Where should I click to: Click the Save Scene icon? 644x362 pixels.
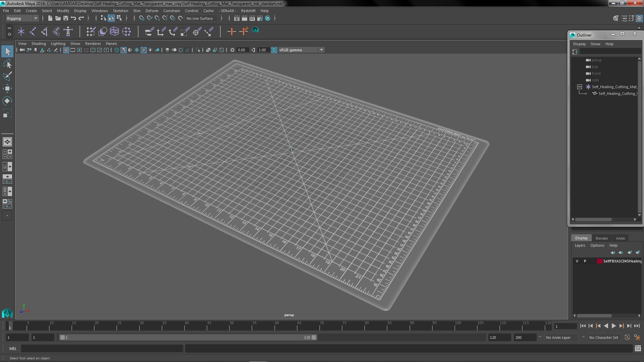(x=66, y=18)
